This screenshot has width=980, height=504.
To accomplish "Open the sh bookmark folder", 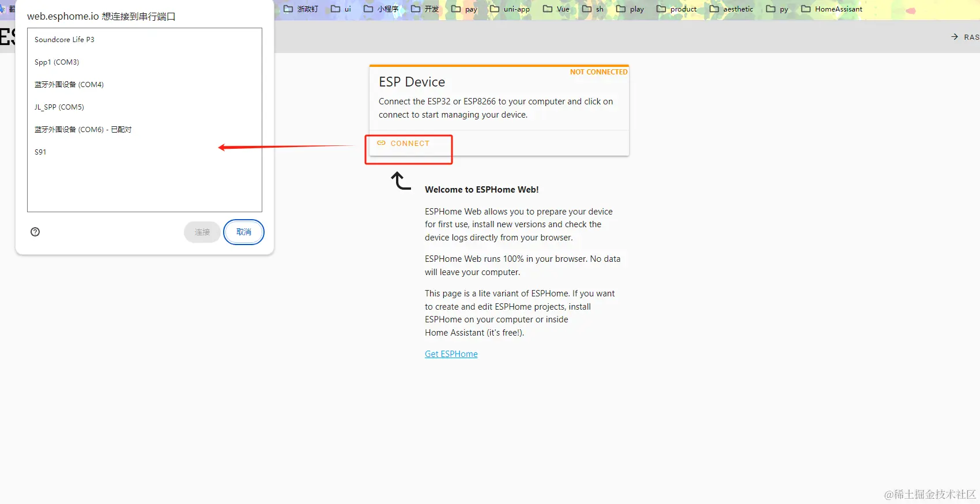I will click(593, 9).
